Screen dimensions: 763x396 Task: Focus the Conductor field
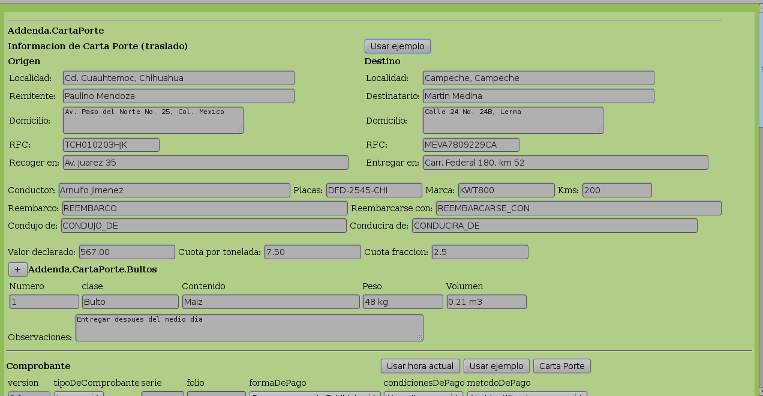(x=174, y=190)
